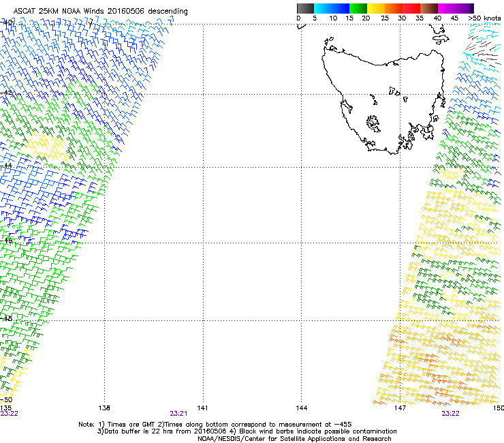Select the longitude label '141'

coord(202,408)
